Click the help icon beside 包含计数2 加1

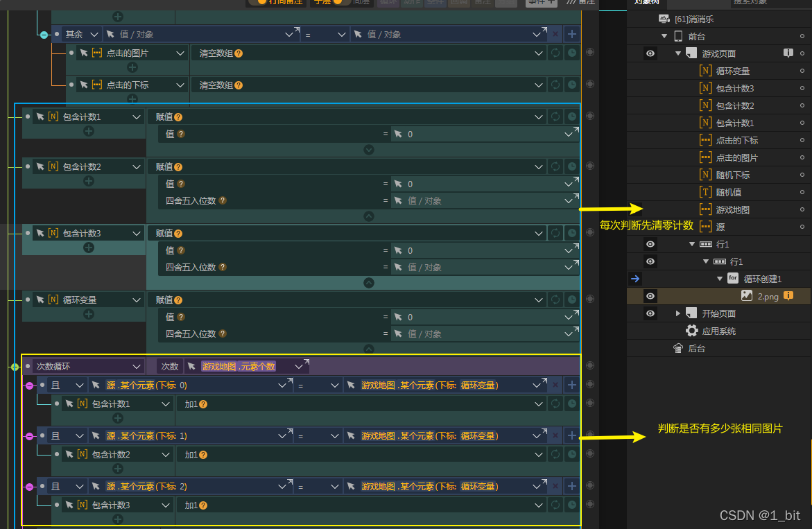pyautogui.click(x=203, y=454)
